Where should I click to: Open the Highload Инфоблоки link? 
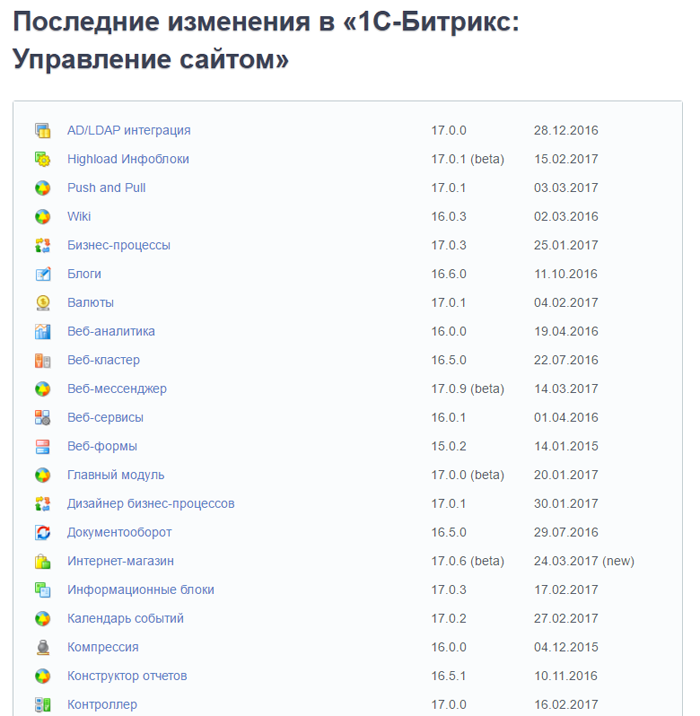point(128,159)
